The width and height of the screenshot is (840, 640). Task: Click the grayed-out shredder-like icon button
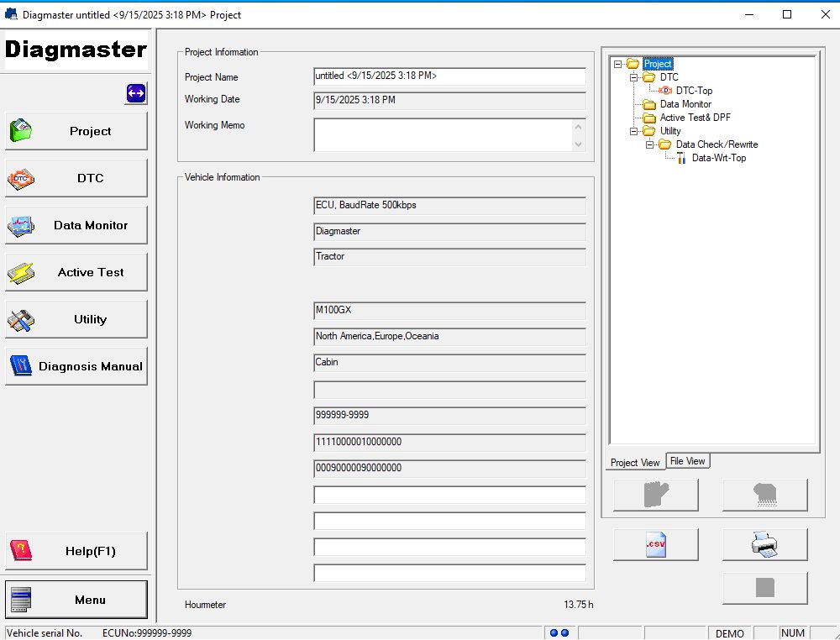pyautogui.click(x=765, y=495)
